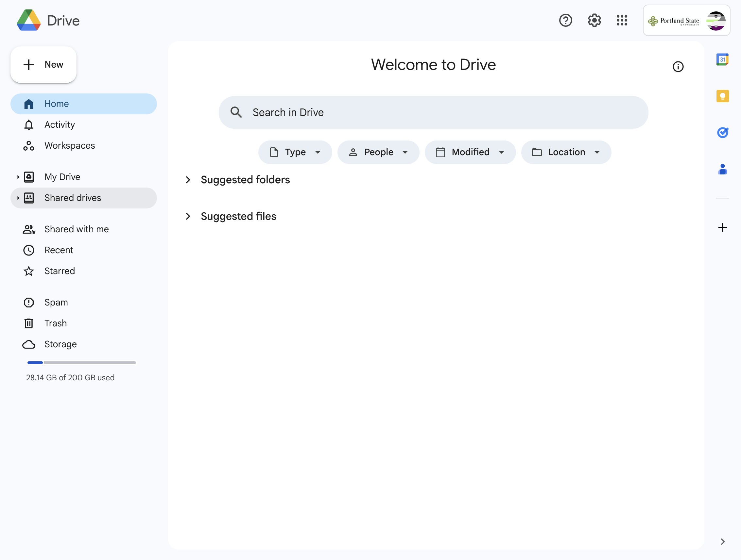
Task: Click the New button
Action: click(x=43, y=65)
